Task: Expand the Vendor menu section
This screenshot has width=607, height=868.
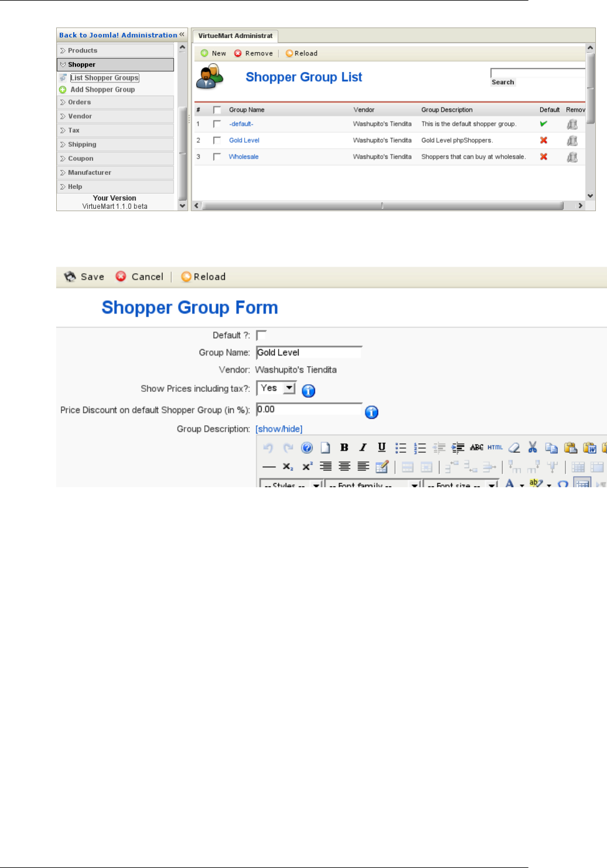Action: pyautogui.click(x=115, y=116)
